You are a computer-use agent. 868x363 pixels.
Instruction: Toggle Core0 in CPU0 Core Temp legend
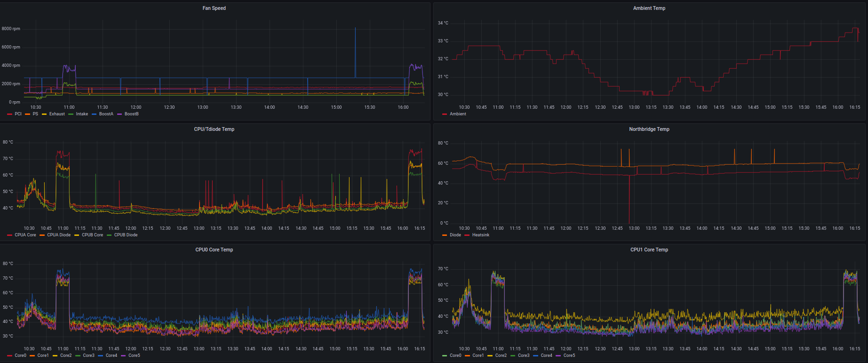[20, 355]
